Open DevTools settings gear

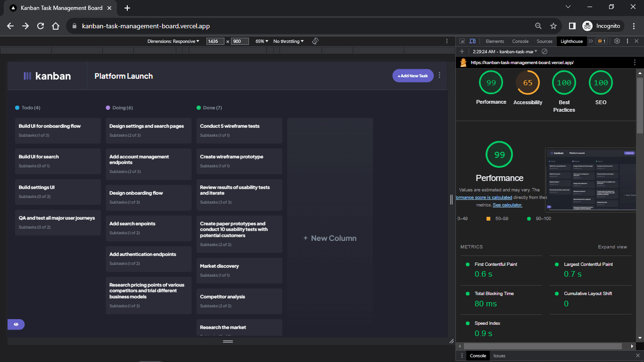point(617,41)
